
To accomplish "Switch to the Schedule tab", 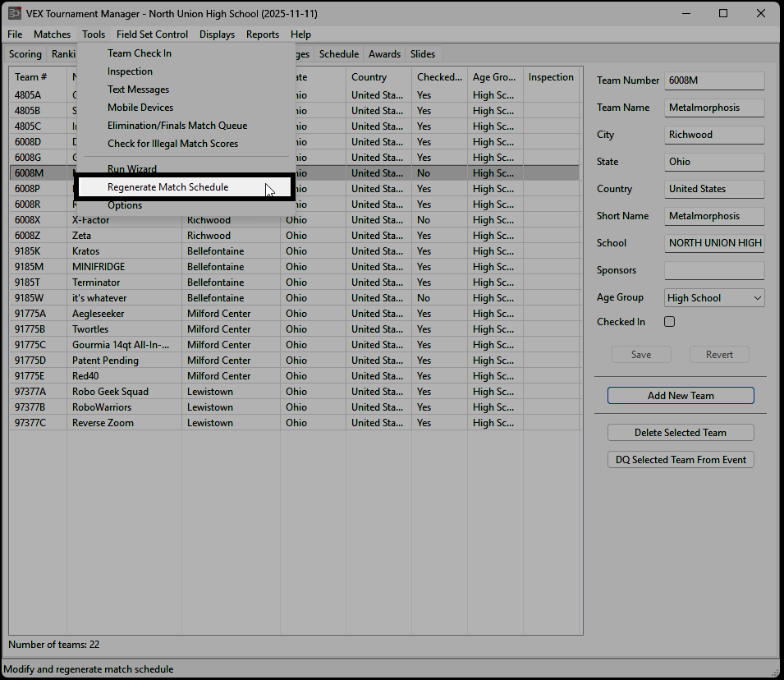I will click(339, 54).
